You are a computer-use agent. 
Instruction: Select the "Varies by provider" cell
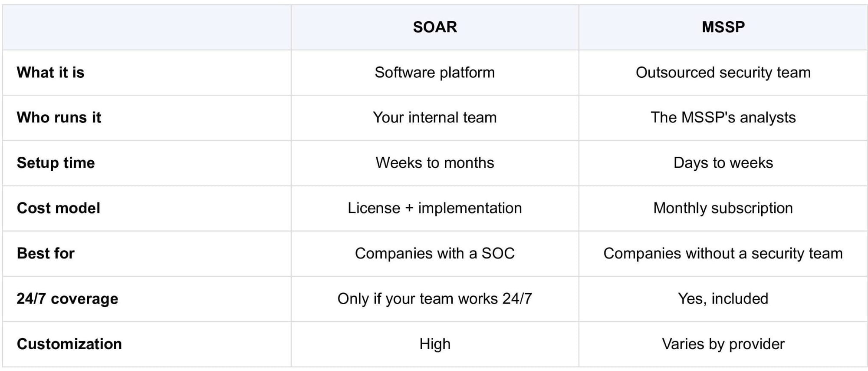click(x=723, y=344)
